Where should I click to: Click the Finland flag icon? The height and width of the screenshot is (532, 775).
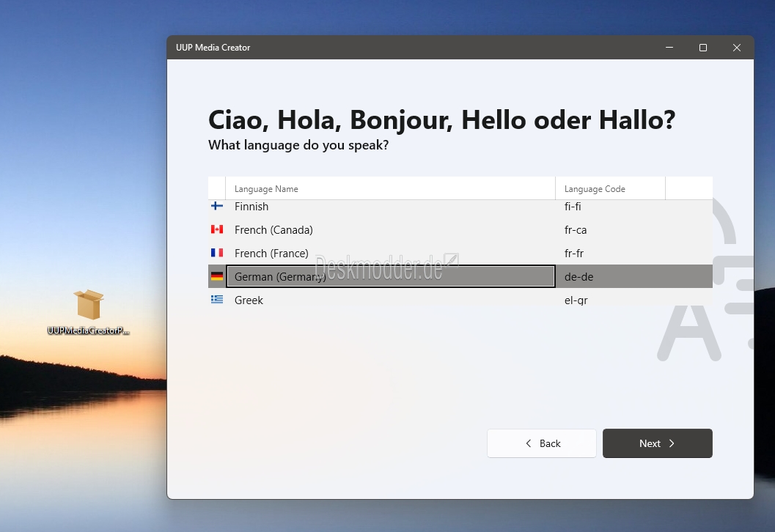(x=216, y=207)
